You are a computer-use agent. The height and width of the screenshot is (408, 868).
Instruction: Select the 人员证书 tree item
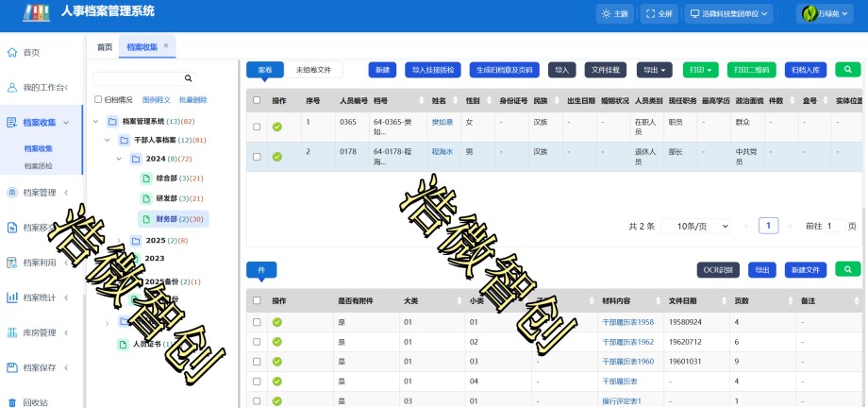coord(145,344)
